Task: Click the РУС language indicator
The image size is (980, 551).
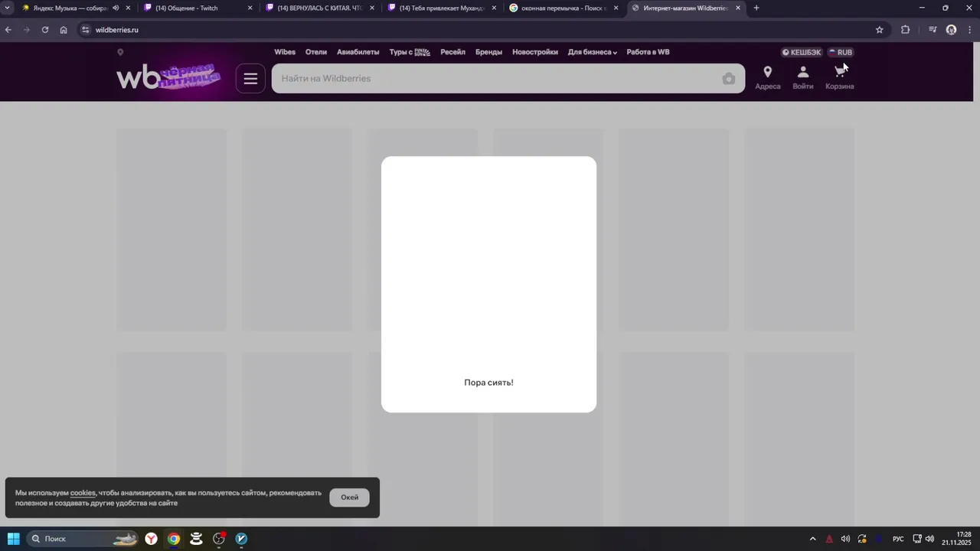Action: point(898,539)
